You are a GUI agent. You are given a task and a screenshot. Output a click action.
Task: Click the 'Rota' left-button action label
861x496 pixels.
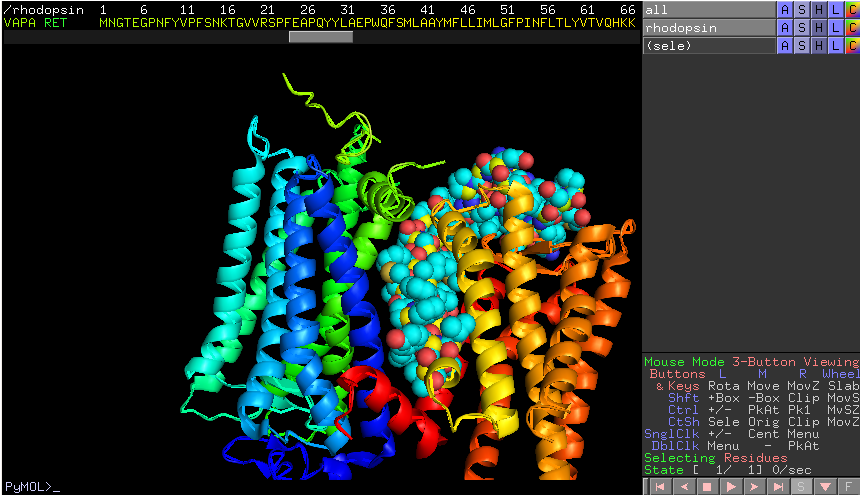(x=723, y=386)
